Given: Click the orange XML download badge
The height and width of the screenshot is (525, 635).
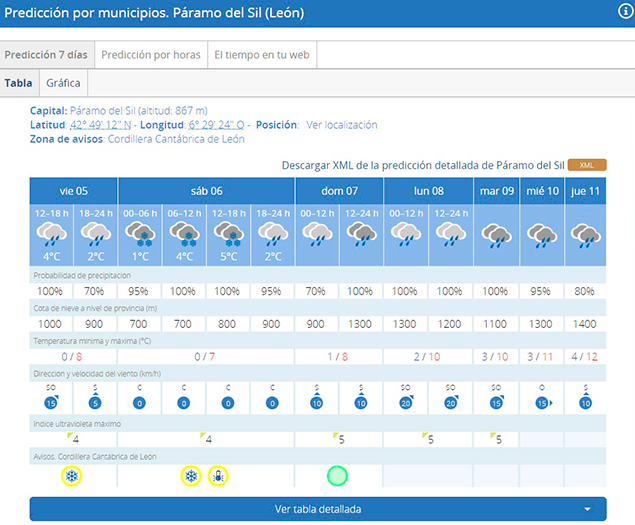Looking at the screenshot, I should (587, 165).
